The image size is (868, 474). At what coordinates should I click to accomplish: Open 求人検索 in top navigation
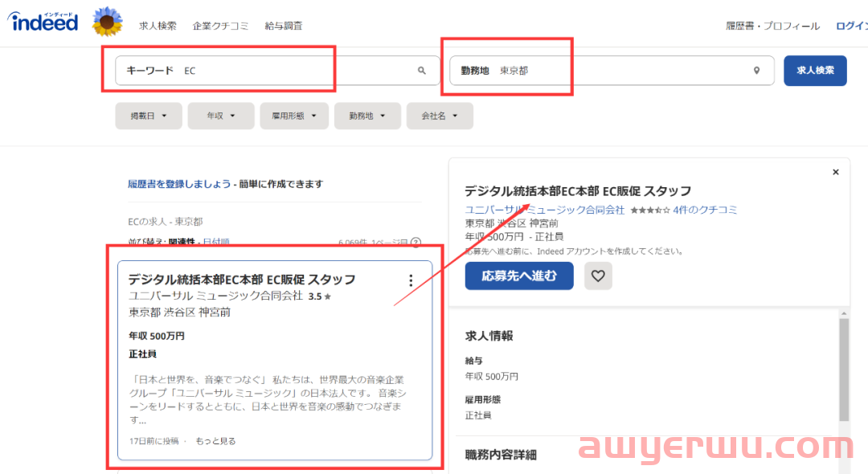point(158,26)
